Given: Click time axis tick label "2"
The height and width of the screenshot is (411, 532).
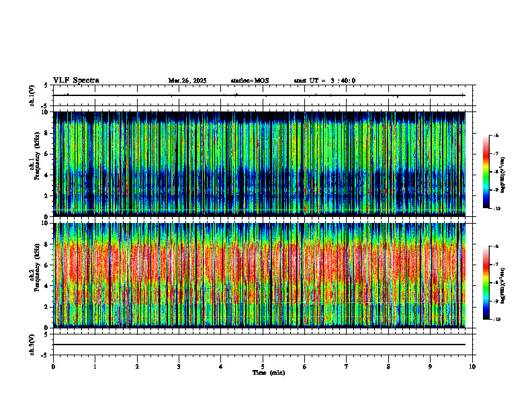Looking at the screenshot, I should pyautogui.click(x=137, y=367).
